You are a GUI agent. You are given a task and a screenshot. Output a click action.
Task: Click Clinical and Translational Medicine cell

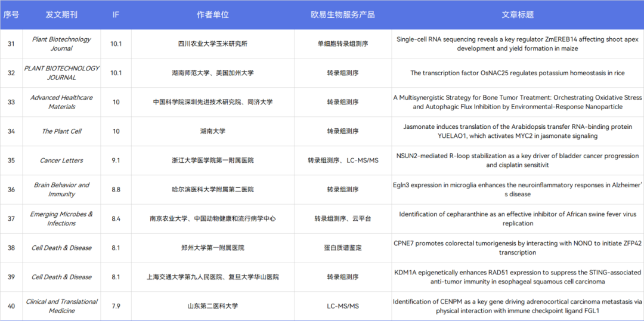click(61, 306)
